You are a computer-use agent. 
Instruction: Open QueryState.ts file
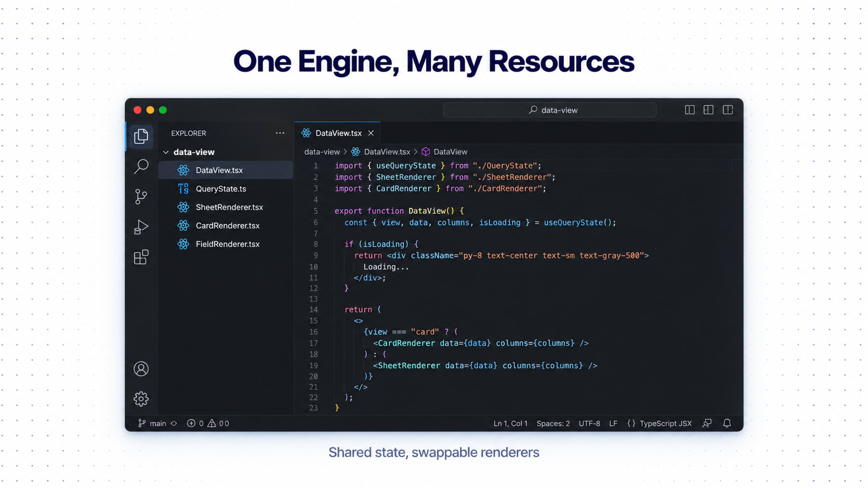click(x=226, y=189)
